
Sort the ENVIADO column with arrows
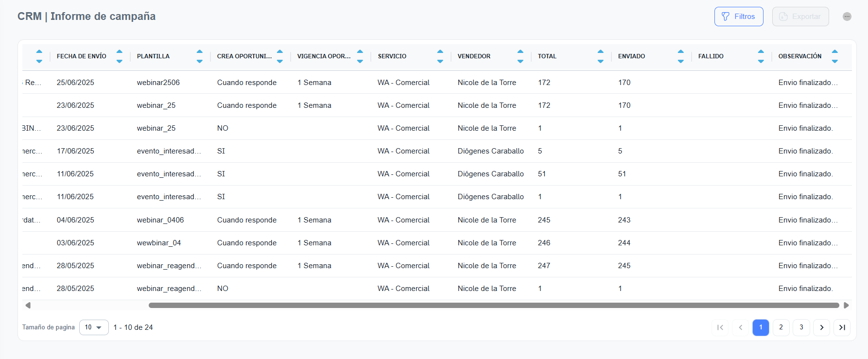tap(681, 56)
